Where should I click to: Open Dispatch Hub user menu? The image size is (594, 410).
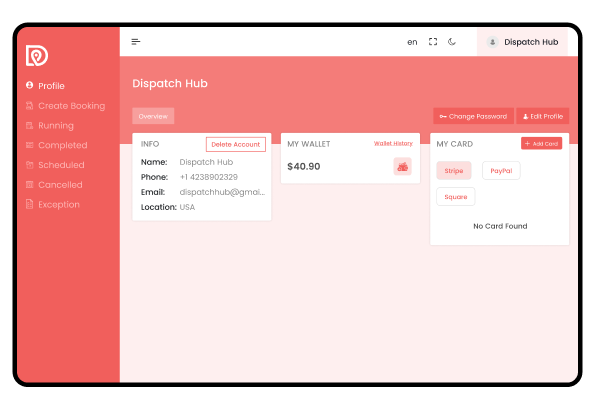coord(522,42)
